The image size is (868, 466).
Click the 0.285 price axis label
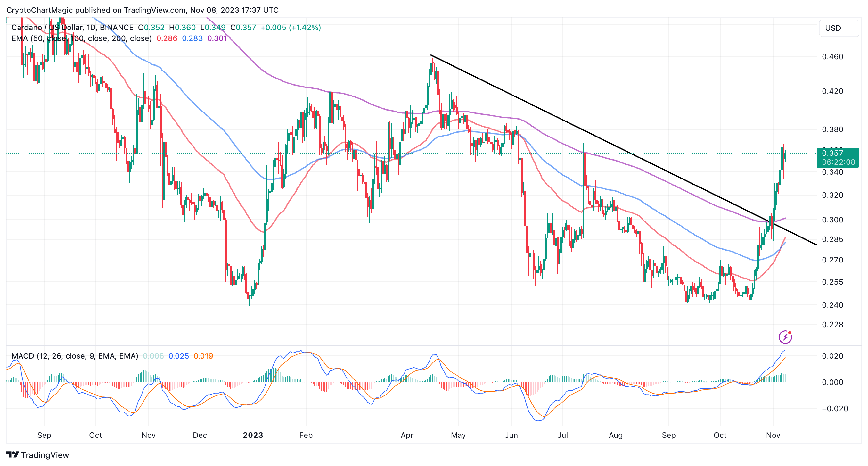(x=832, y=239)
